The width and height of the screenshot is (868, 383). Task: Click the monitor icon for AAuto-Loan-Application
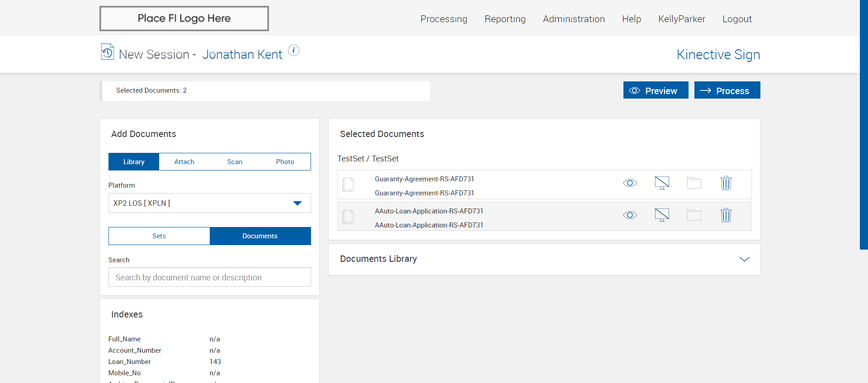point(662,215)
